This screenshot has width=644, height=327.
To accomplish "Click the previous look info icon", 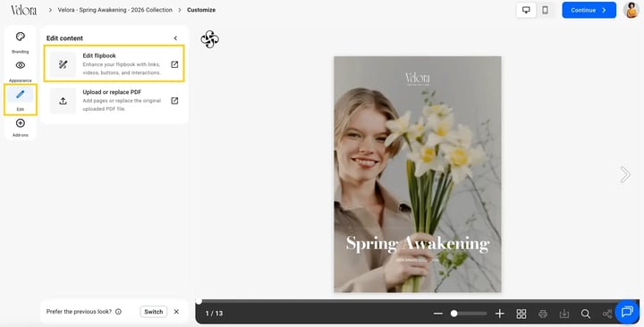I will click(x=118, y=312).
